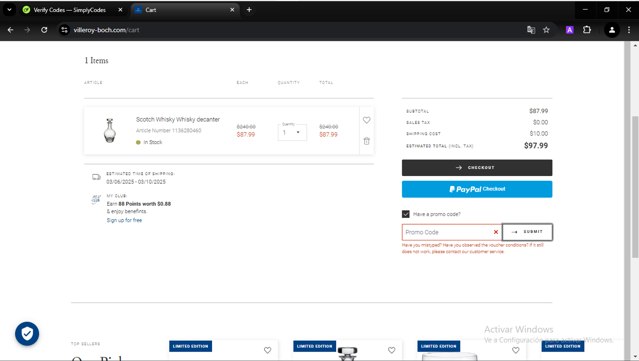The image size is (639, 361).
Task: Reload the cart page
Action: coord(44,30)
